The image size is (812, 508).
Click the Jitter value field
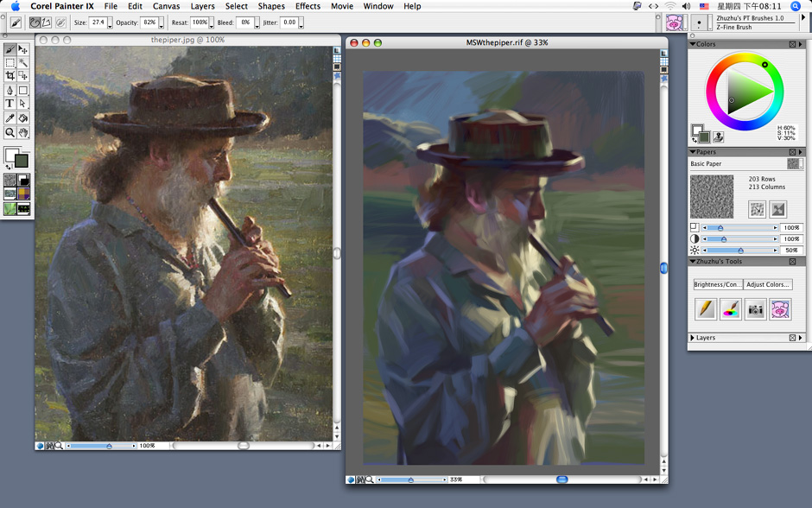289,22
